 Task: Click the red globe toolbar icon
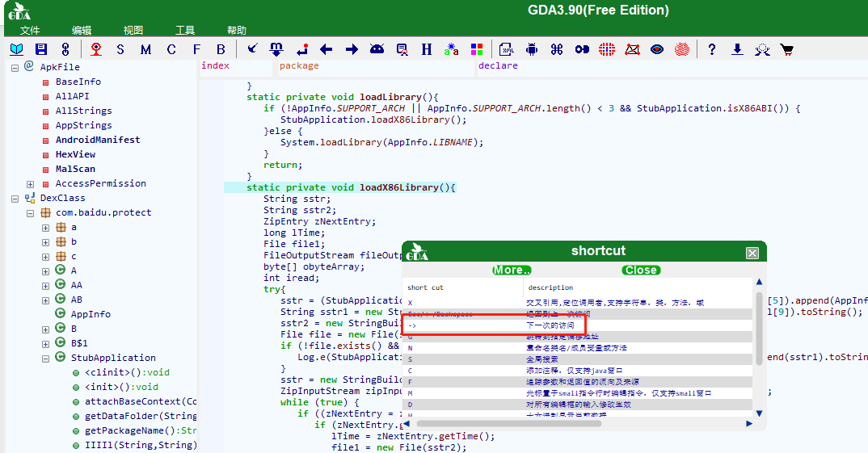click(x=607, y=49)
